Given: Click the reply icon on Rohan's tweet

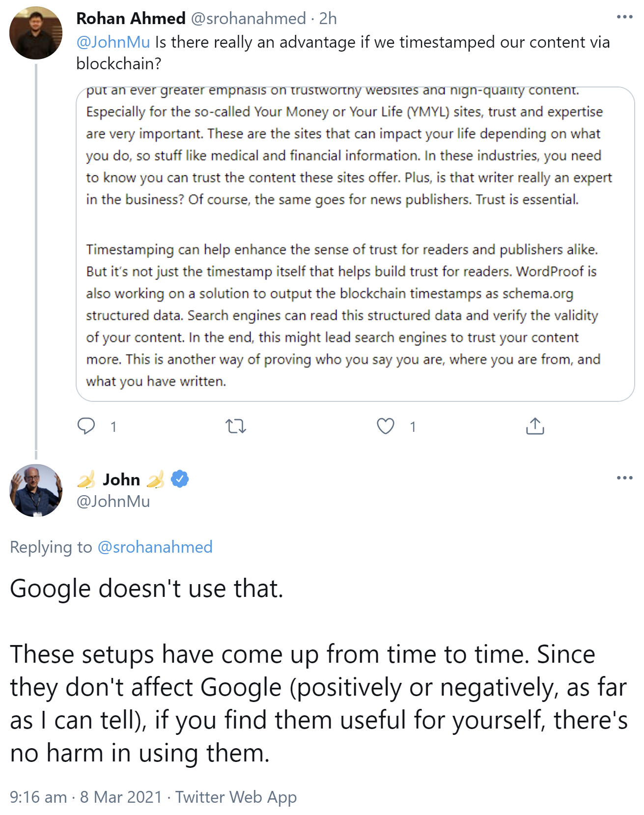Looking at the screenshot, I should (87, 425).
